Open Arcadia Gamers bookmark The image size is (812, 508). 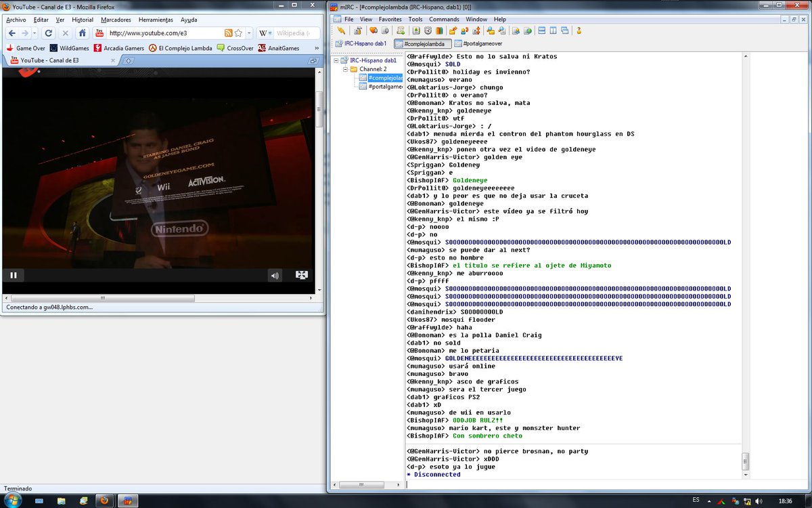click(x=118, y=48)
